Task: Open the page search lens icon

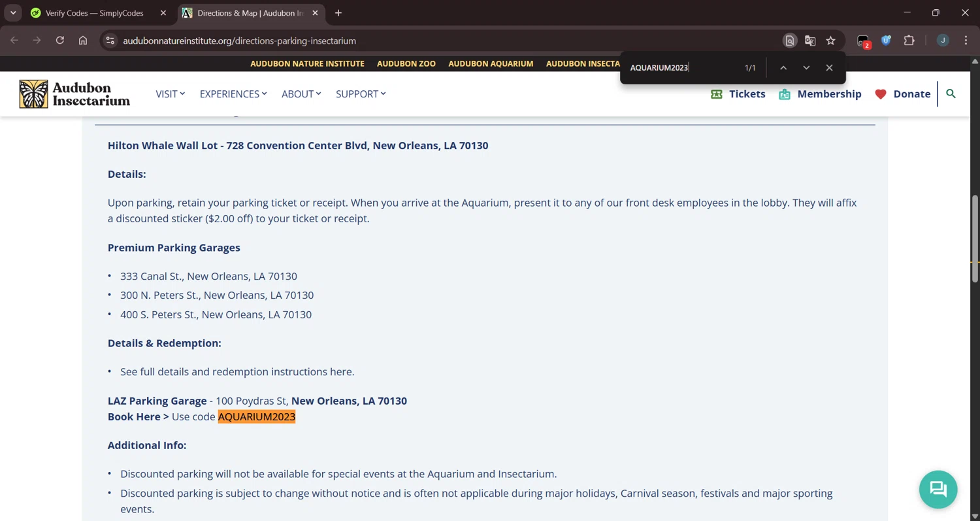Action: click(x=790, y=41)
